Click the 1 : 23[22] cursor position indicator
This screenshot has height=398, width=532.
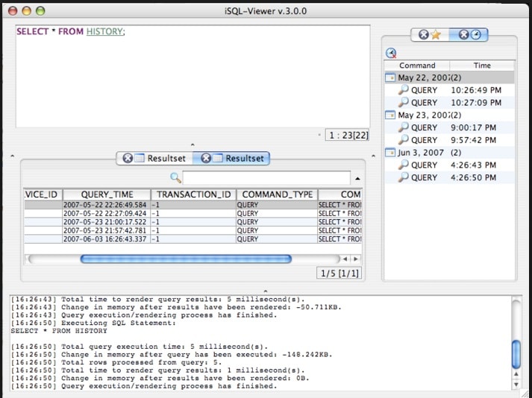point(347,135)
